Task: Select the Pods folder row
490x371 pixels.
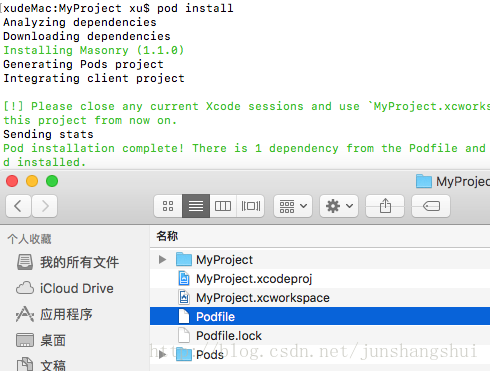Action: [x=320, y=354]
